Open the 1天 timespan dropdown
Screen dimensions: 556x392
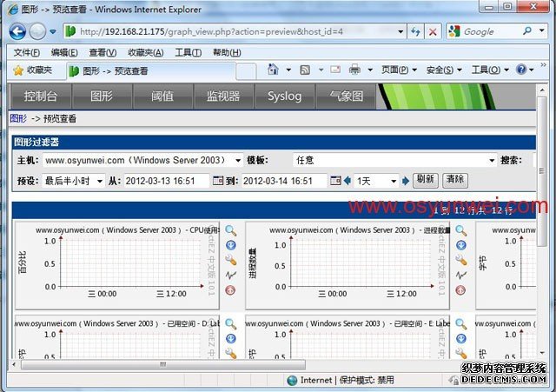393,181
